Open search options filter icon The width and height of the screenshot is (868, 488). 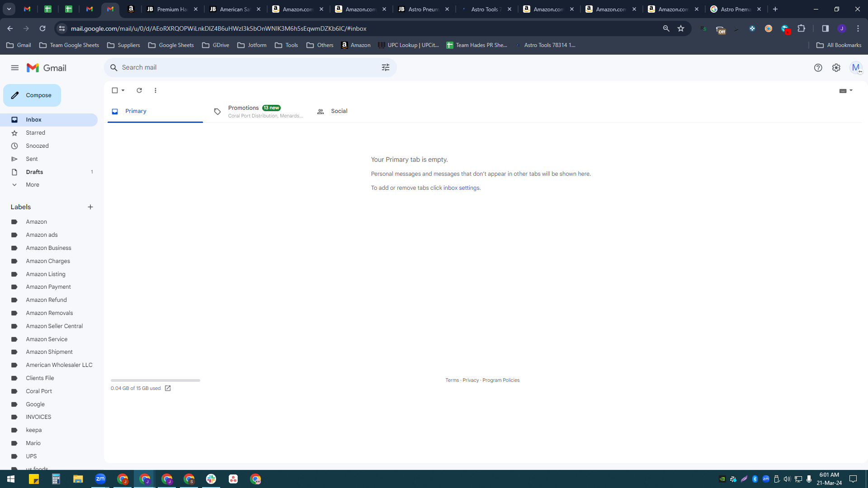pos(385,67)
